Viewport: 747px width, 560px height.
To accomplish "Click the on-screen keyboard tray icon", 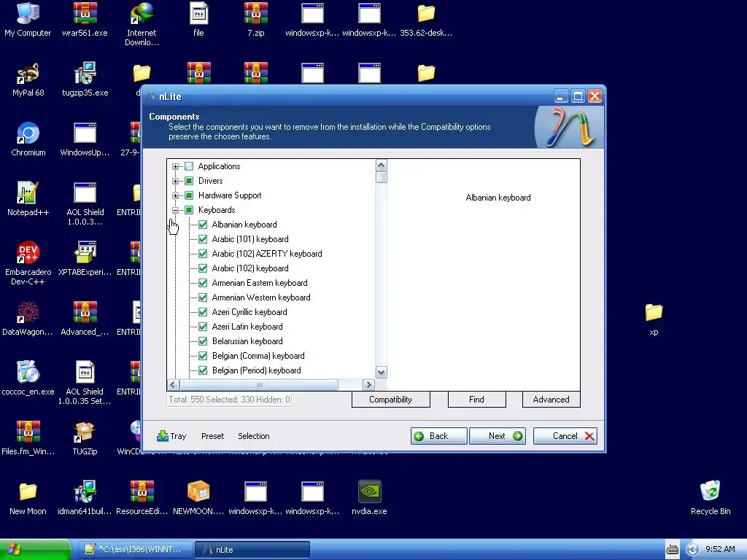I will [672, 550].
